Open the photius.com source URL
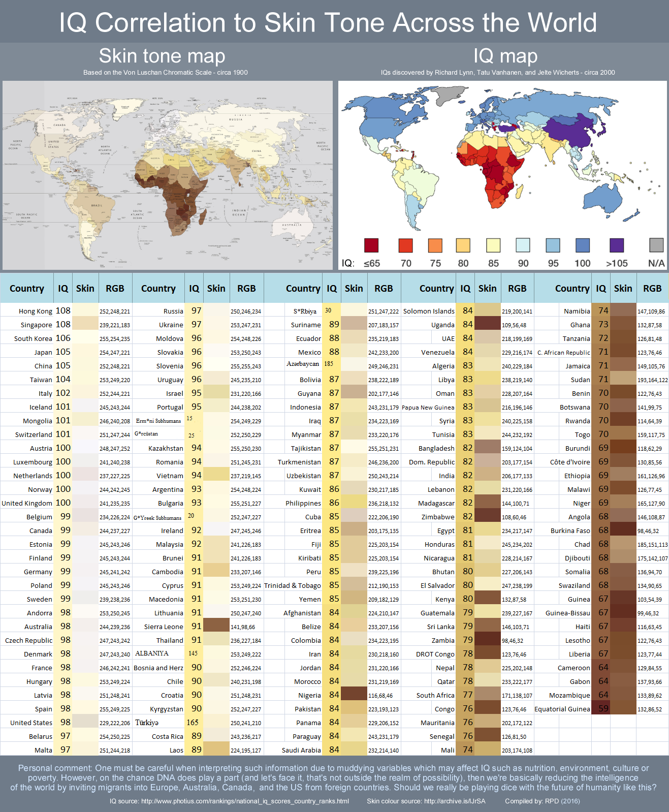 click(x=245, y=801)
